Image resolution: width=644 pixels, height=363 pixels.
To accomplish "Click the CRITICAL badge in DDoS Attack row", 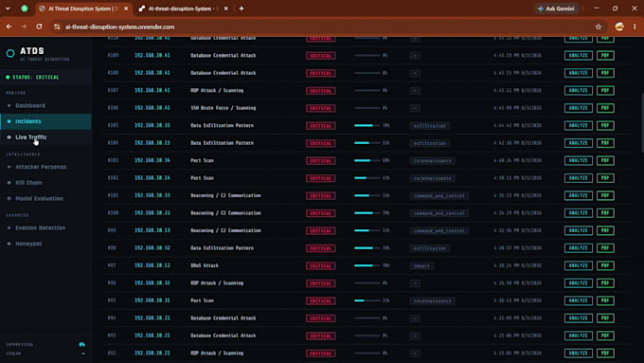I will pyautogui.click(x=321, y=266).
